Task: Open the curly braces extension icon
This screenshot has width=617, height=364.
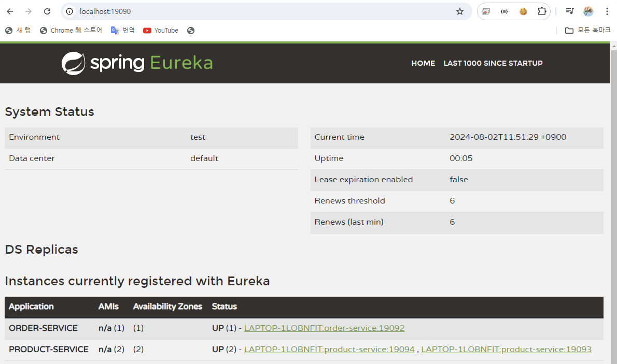Action: [504, 11]
